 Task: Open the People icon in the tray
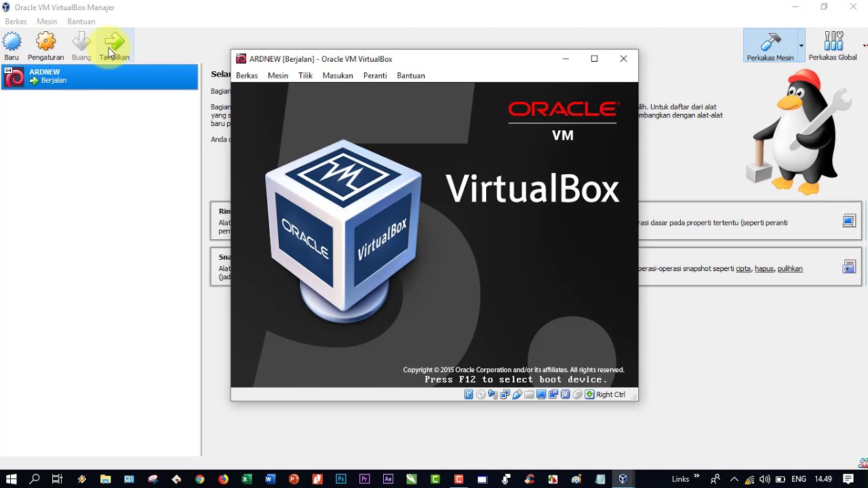coord(715,479)
